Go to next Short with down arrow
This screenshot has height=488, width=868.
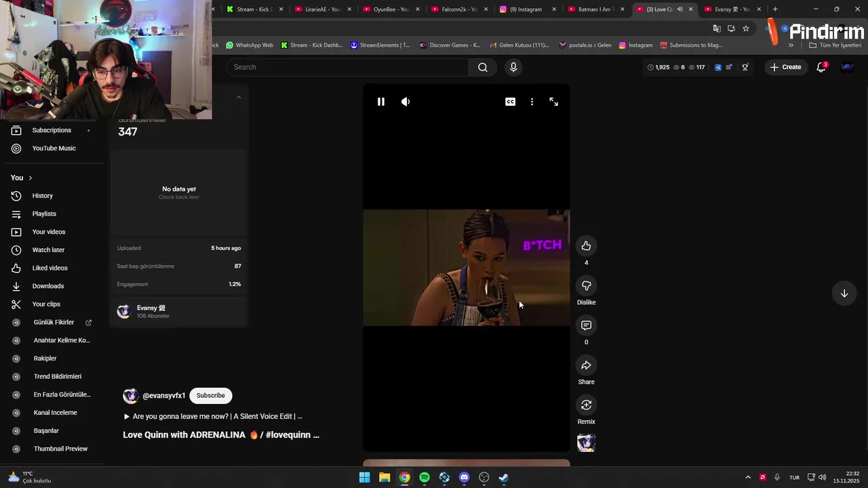coord(844,293)
